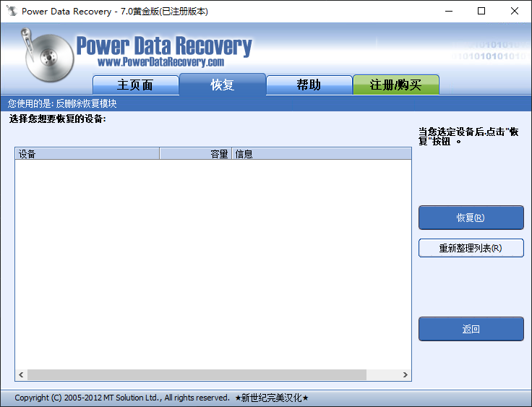The height and width of the screenshot is (407, 532).
Task: Click the 信息 column header
Action: 321,154
